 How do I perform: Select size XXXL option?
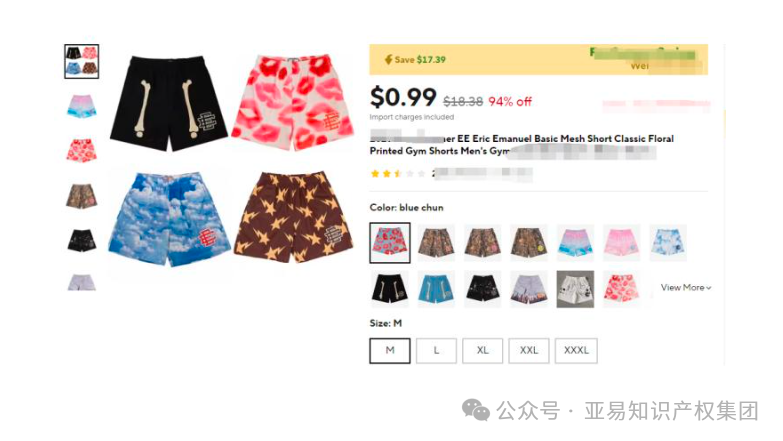[576, 351]
